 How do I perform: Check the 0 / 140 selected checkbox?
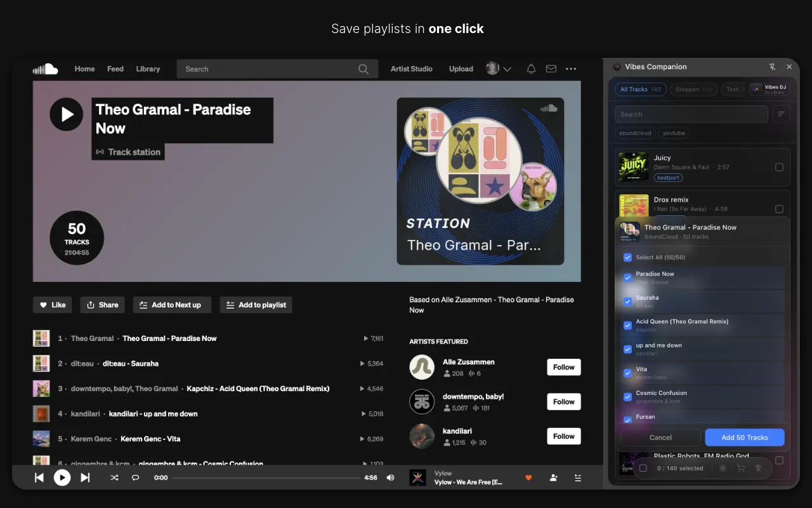pos(643,468)
